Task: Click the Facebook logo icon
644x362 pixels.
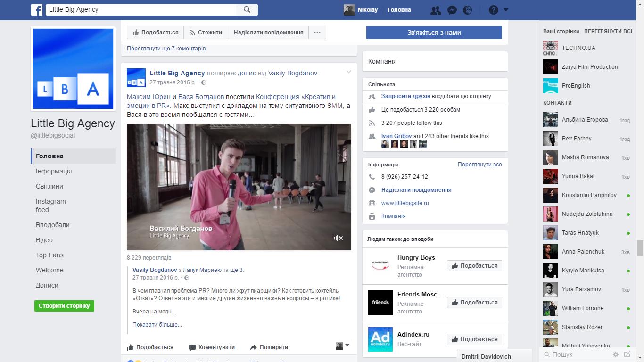Action: pos(37,9)
